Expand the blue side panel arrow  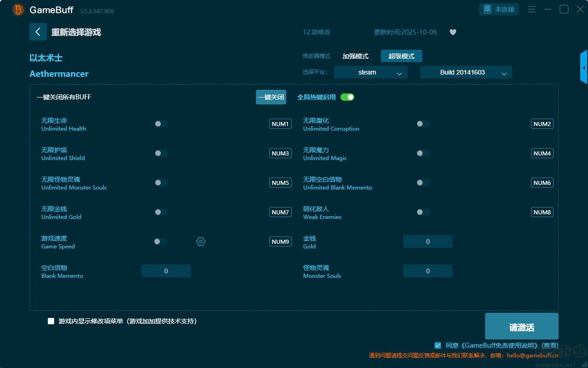click(x=584, y=68)
